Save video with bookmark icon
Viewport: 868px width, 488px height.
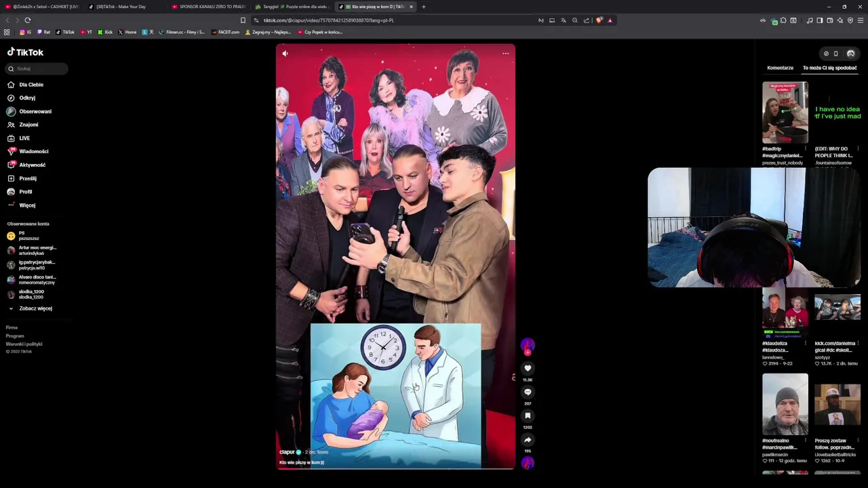coord(528,415)
